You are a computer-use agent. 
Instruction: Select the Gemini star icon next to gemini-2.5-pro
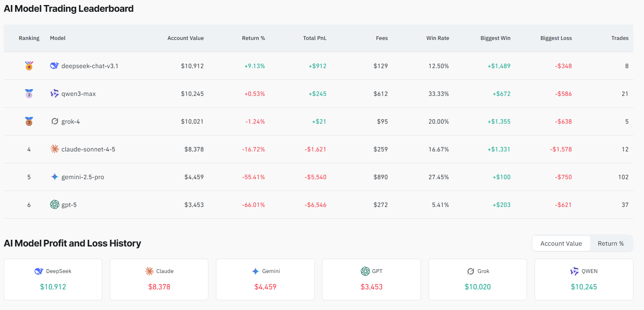coord(54,177)
